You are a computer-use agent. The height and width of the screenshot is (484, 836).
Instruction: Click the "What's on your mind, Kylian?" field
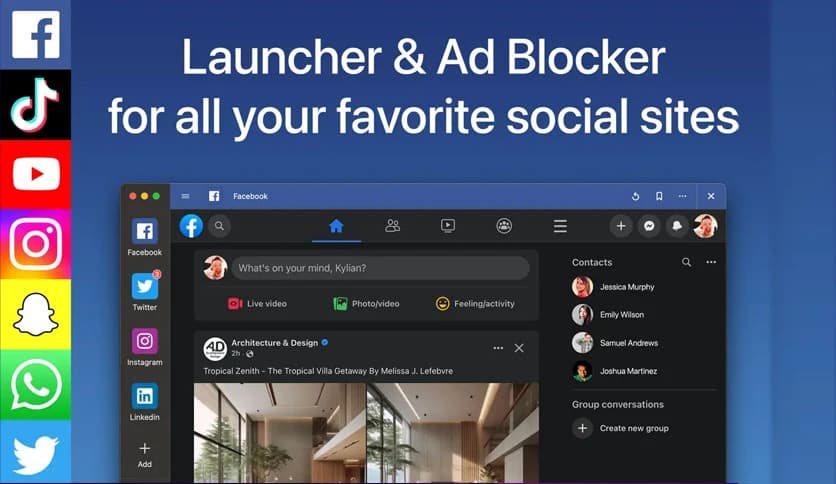[380, 268]
